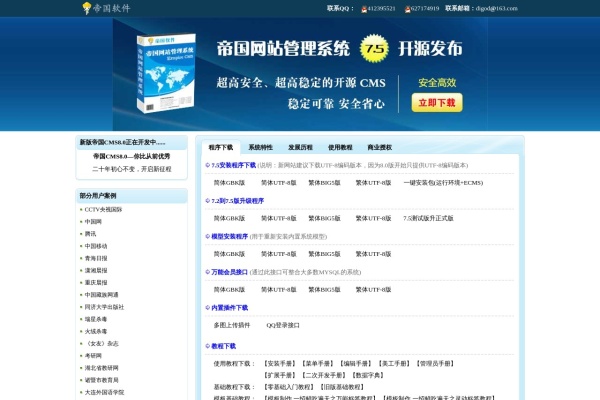Download 繁体BIG5版 under 万能会员接口

(324, 289)
